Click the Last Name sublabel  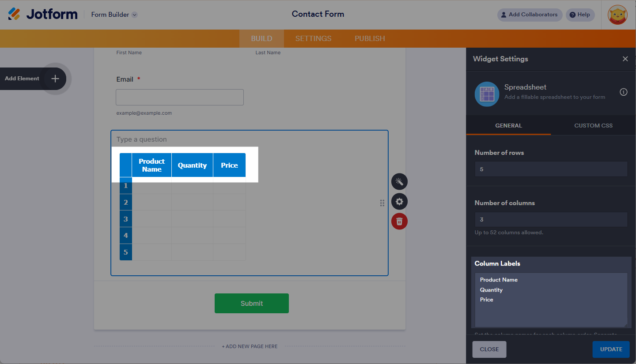(268, 53)
